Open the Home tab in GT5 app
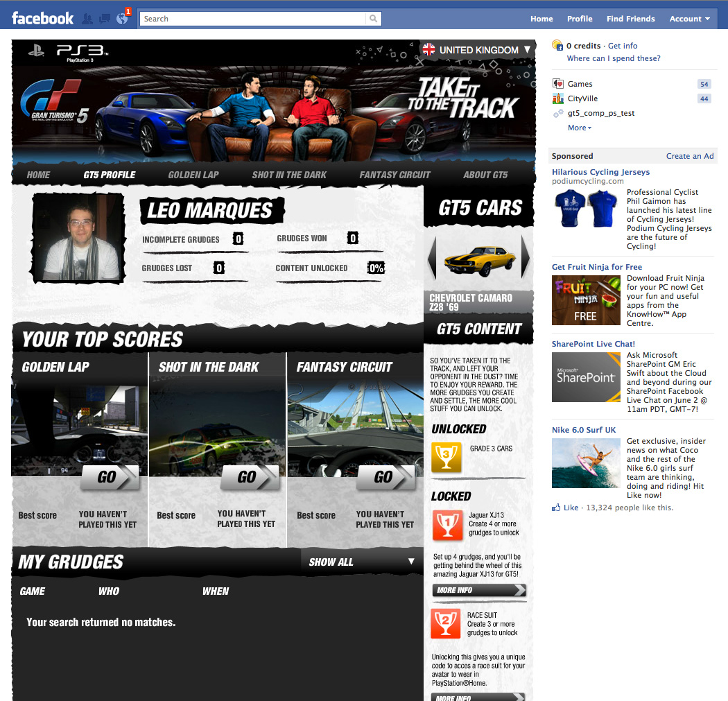This screenshot has height=701, width=728. (39, 175)
